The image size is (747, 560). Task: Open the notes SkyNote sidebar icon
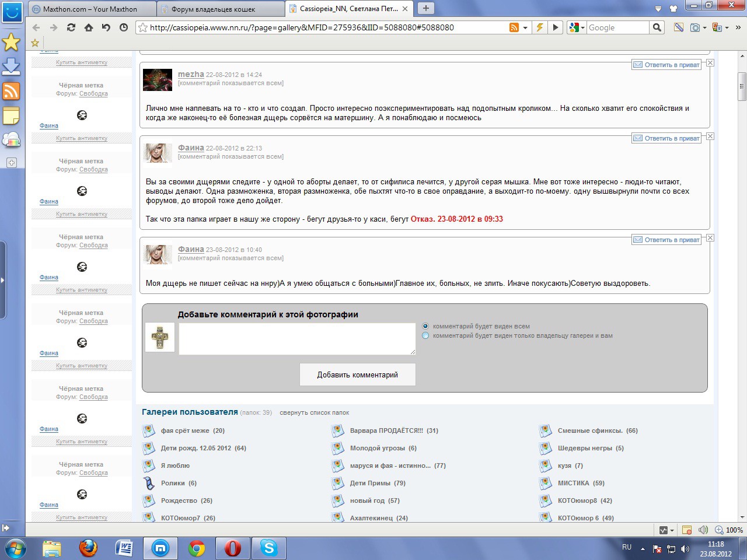(x=11, y=116)
